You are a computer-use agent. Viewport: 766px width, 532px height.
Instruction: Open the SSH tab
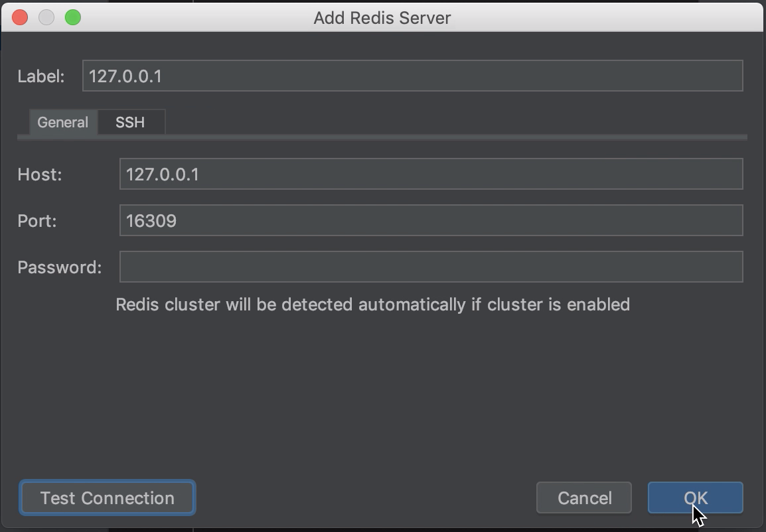[x=131, y=122]
